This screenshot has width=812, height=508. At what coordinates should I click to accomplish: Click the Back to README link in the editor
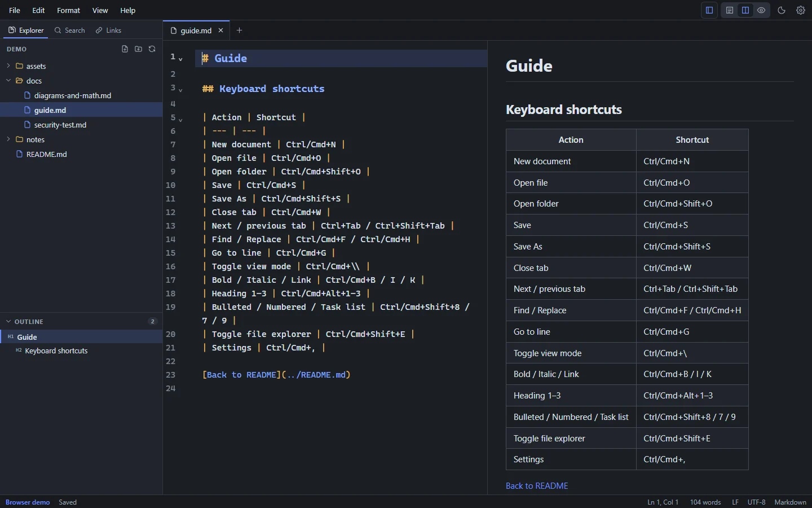(276, 375)
